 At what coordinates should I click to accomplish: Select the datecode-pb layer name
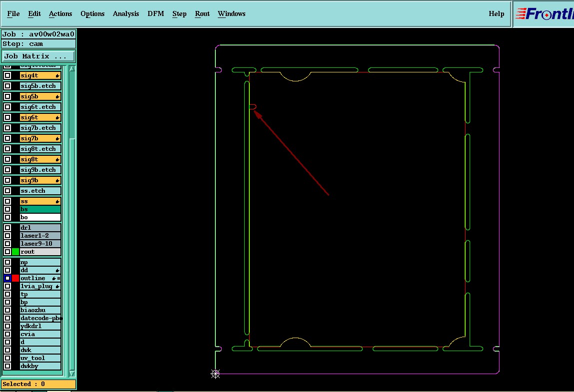coord(40,318)
